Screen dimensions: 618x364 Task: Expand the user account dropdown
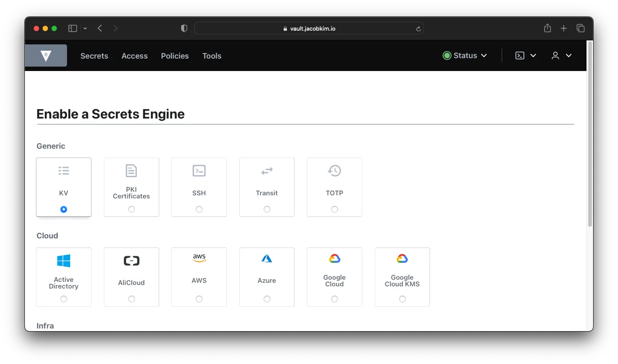pos(561,55)
